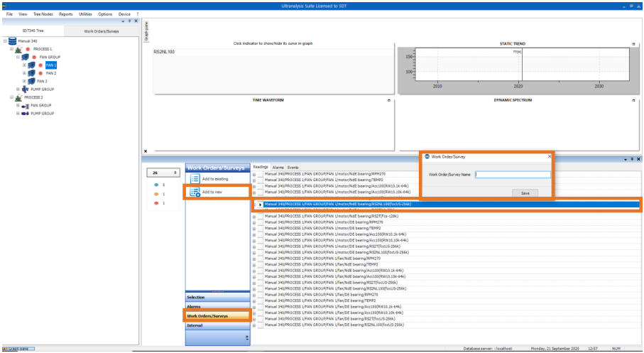
Task: Click the Work Order/Survey Name field
Action: [513, 174]
